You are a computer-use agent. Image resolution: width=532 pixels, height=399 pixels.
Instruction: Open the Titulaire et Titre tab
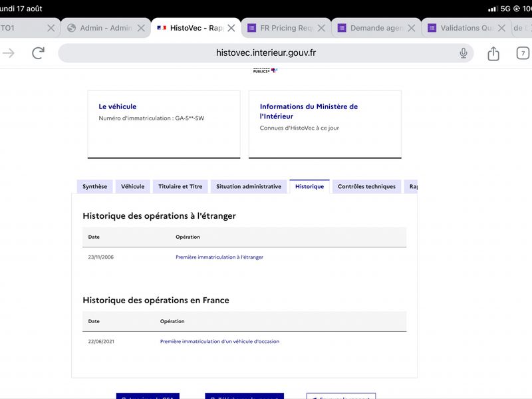[x=180, y=186]
